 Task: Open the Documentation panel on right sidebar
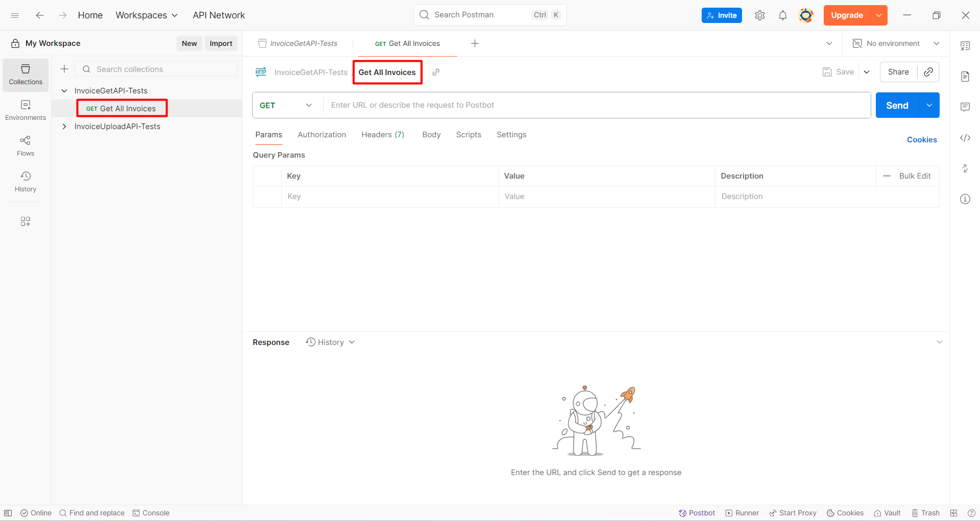(x=965, y=76)
